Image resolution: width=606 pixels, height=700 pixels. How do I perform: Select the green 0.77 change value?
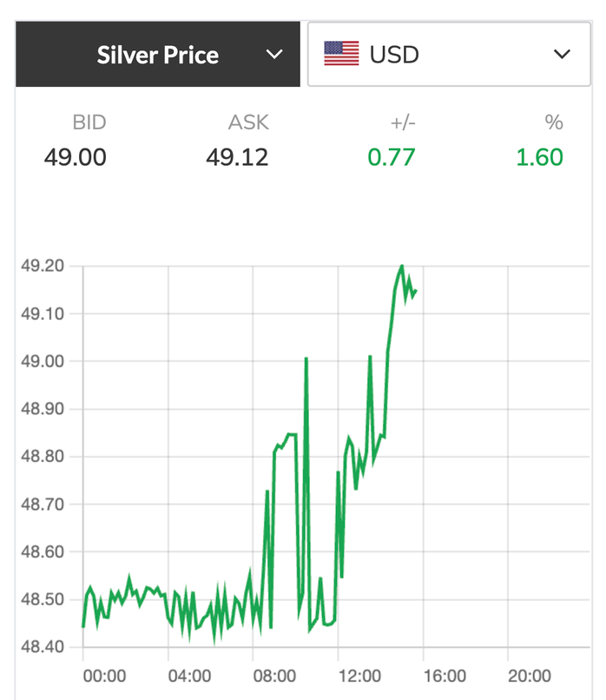[391, 157]
